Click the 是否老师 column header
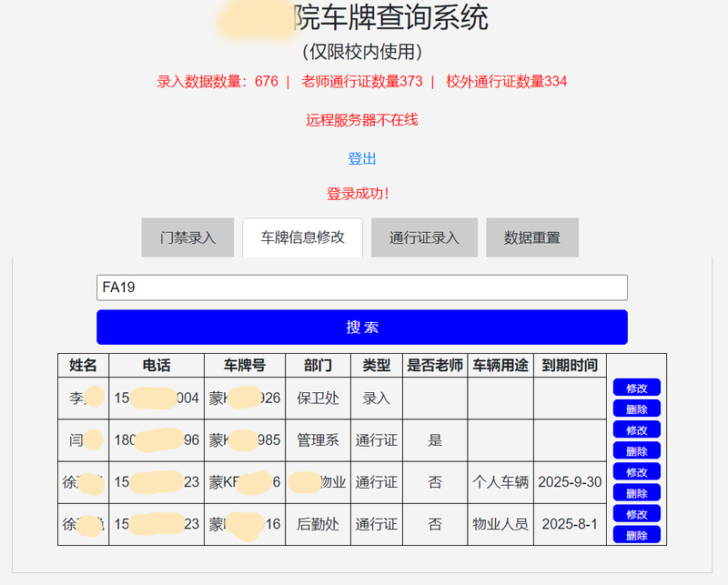This screenshot has width=728, height=585. tap(435, 366)
